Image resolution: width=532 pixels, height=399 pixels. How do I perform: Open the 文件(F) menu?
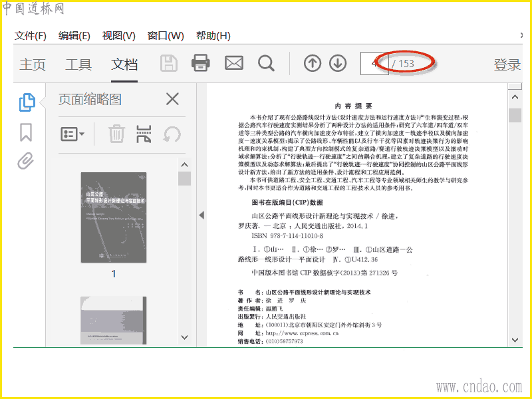pyautogui.click(x=30, y=36)
